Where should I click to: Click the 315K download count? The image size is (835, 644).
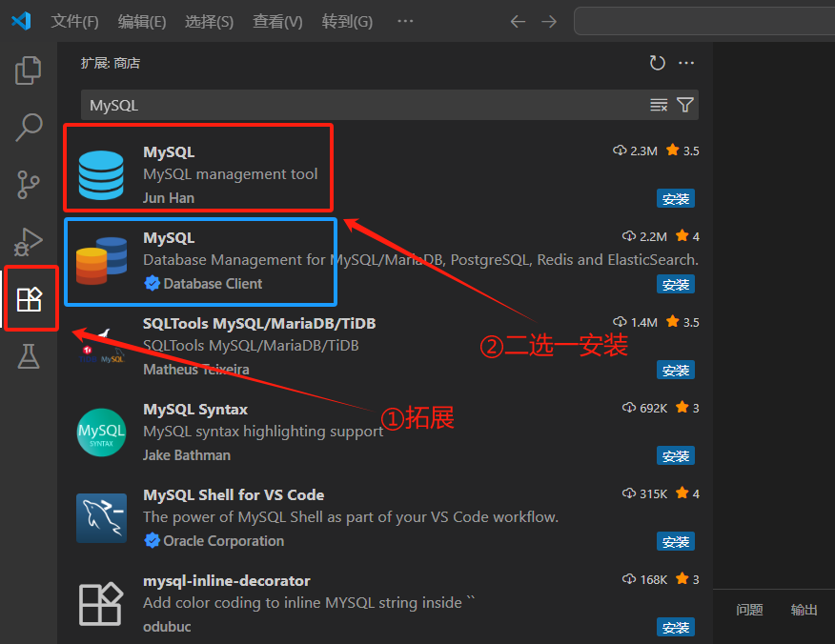click(x=645, y=493)
